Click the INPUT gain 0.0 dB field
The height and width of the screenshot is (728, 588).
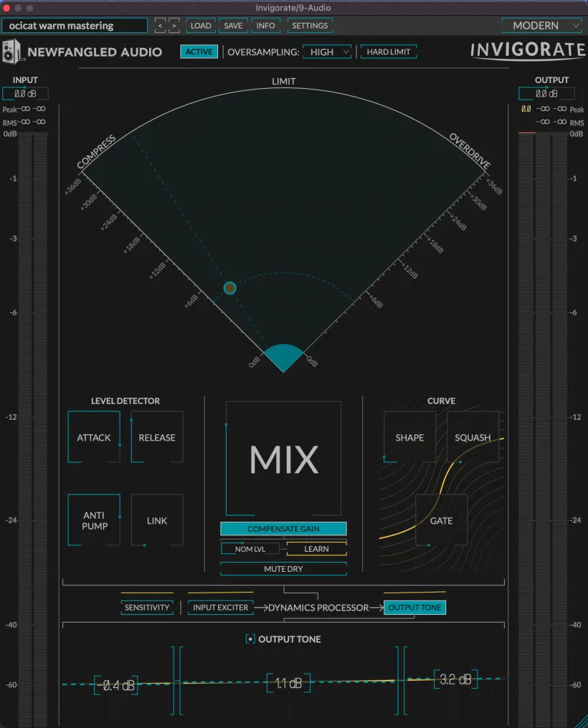25,94
